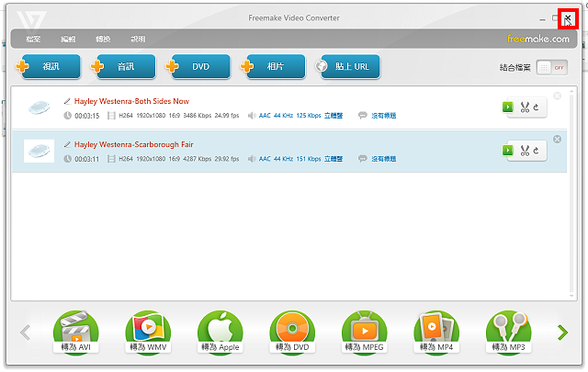Screen dimensions: 588x372
Task: Click the 音訊 add audio button
Action: 123,67
